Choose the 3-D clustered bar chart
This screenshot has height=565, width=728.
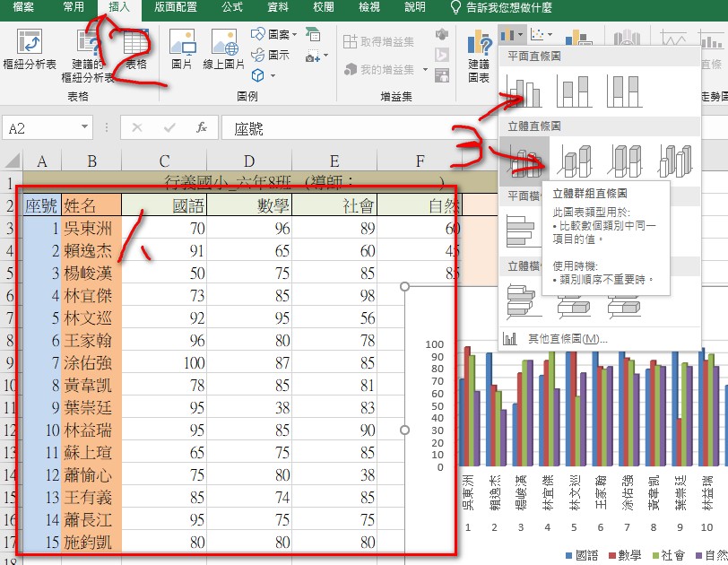pos(523,301)
